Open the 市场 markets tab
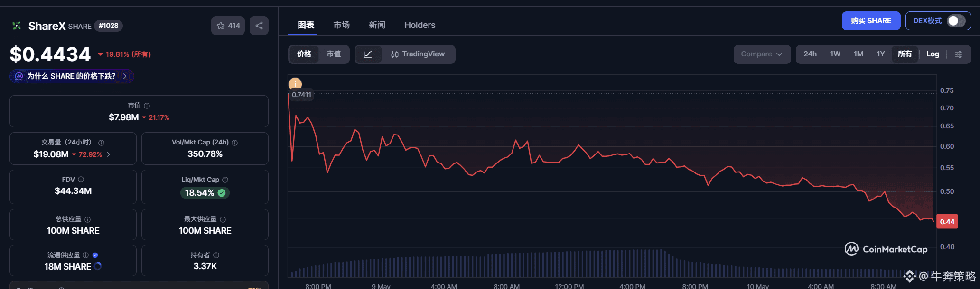The width and height of the screenshot is (980, 289). coord(341,25)
